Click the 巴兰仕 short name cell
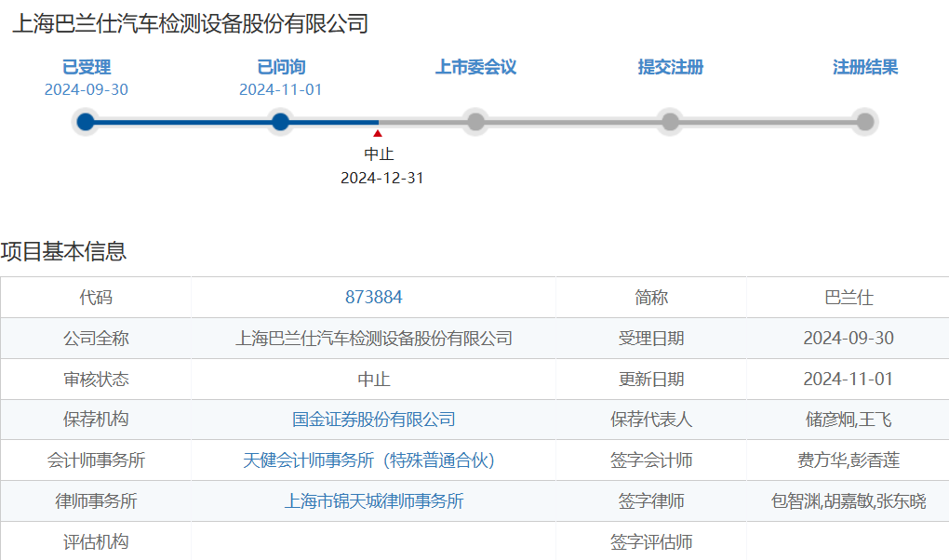Image resolution: width=949 pixels, height=560 pixels. pyautogui.click(x=848, y=298)
